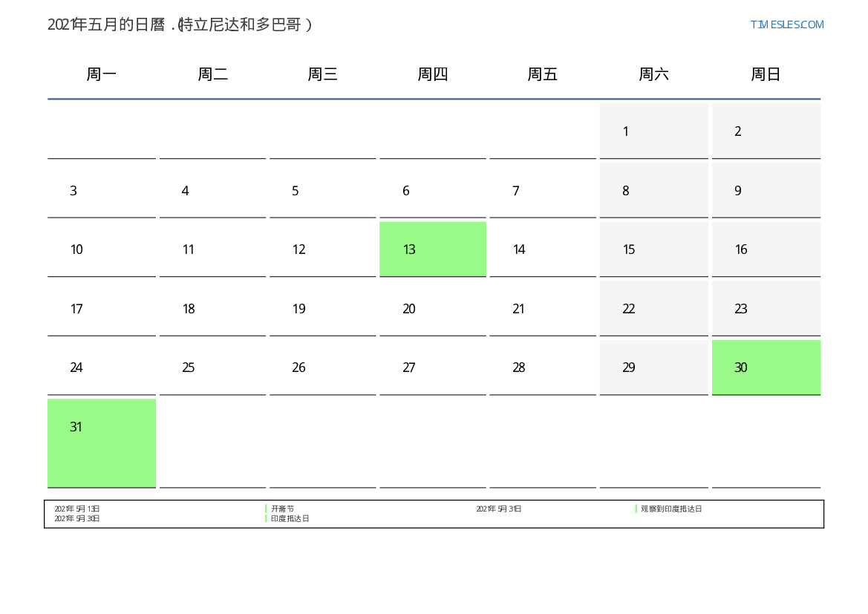The height and width of the screenshot is (614, 868).
Task: Click on date 28 in the calendar
Action: (x=543, y=368)
